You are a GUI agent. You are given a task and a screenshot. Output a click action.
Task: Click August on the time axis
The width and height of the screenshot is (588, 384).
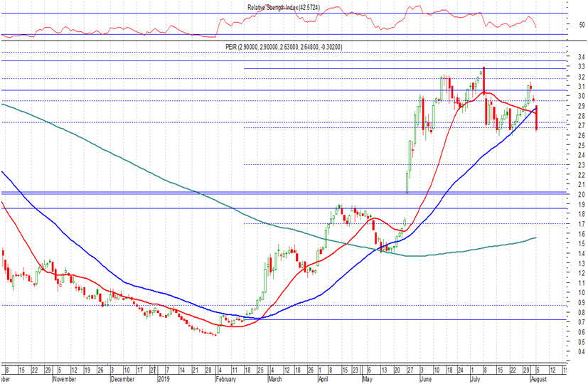tap(538, 380)
